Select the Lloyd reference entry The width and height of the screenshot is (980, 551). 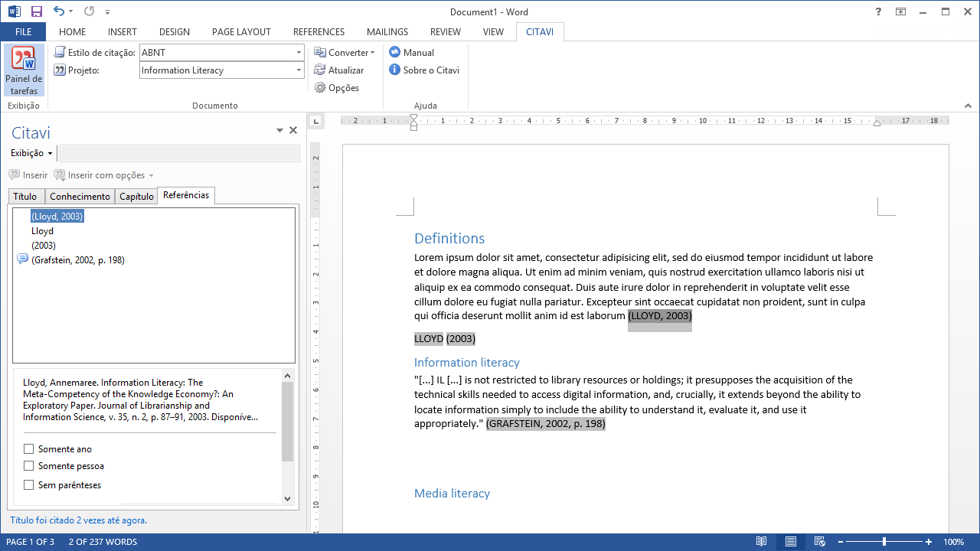point(42,231)
